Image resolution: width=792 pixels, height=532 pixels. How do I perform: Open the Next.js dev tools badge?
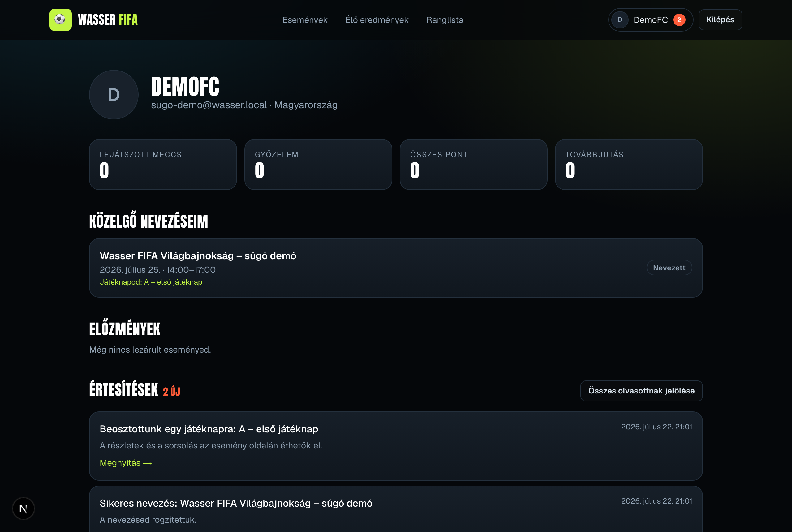point(24,508)
